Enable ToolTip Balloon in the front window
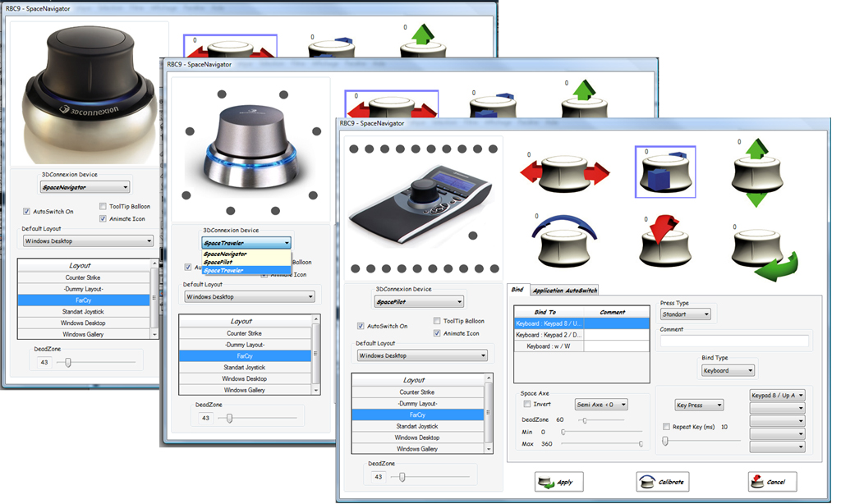This screenshot has height=504, width=841. 437,321
